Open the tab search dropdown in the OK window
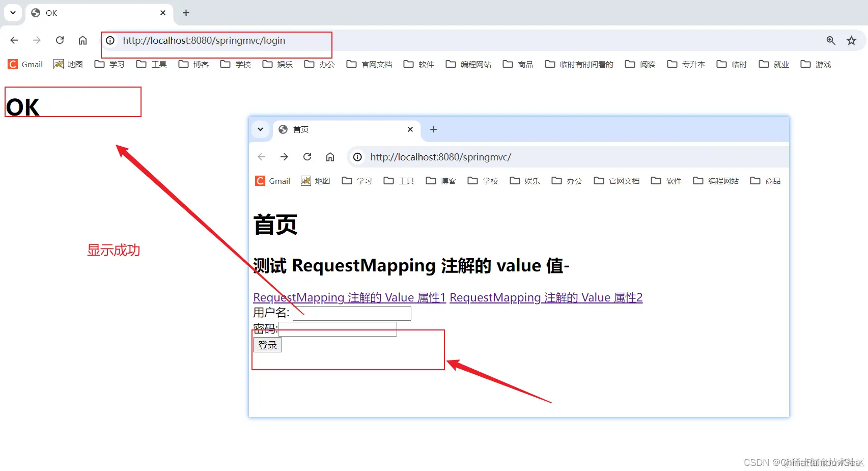 (x=13, y=13)
